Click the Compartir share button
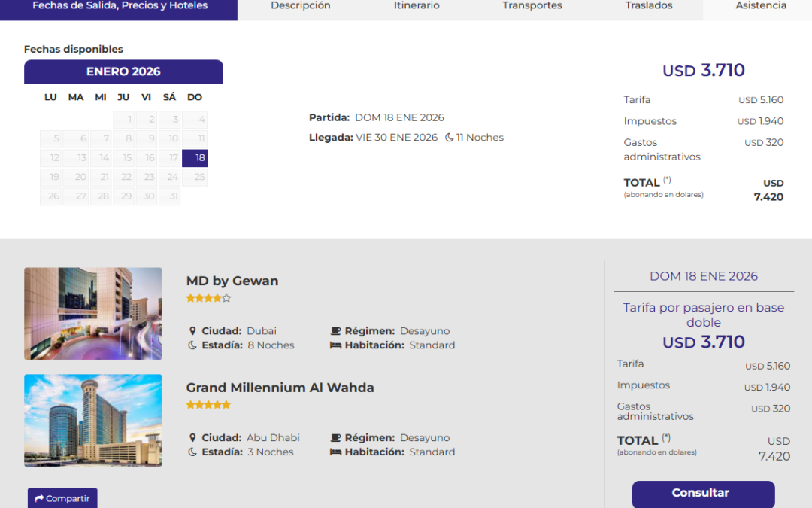 (62, 498)
